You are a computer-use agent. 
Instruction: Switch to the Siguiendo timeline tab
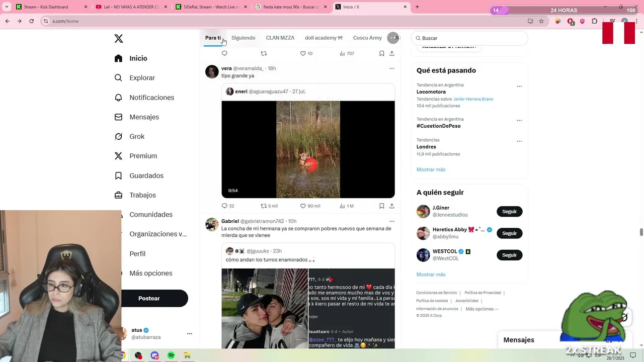244,38
